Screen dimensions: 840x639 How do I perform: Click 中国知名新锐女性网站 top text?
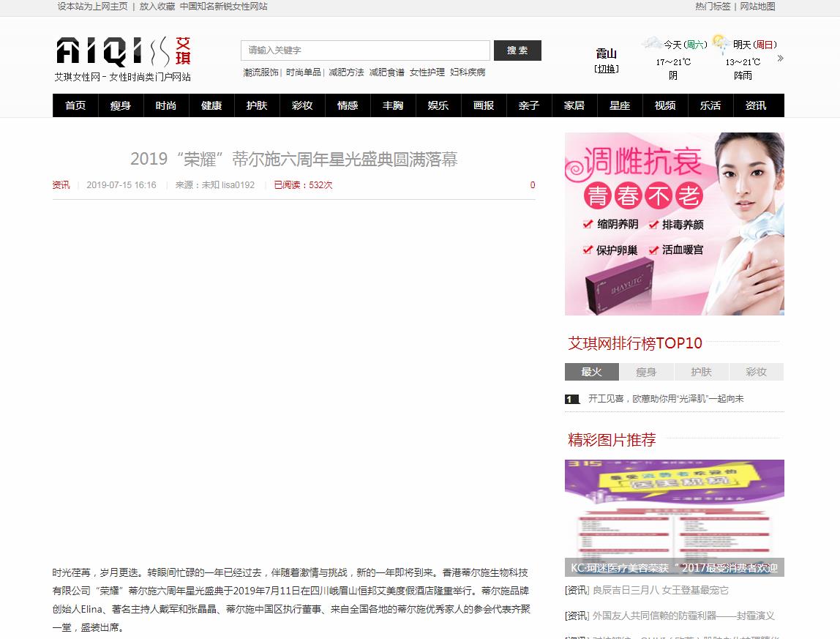tap(223, 7)
